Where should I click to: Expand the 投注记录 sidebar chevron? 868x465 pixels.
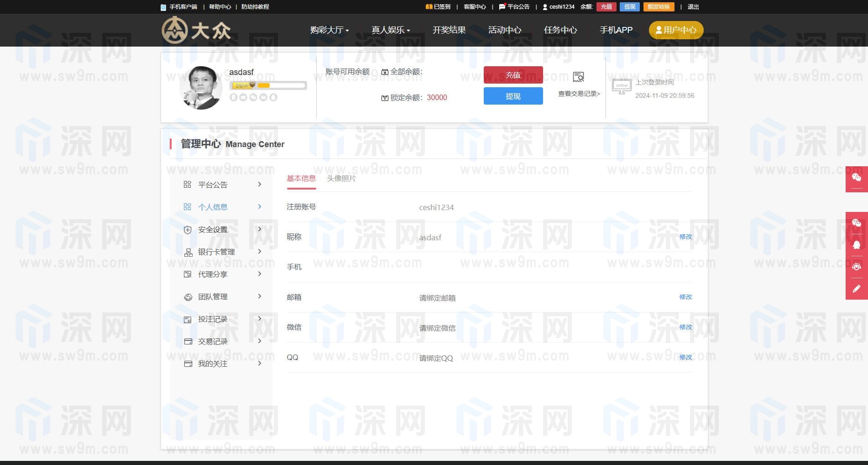pos(260,319)
